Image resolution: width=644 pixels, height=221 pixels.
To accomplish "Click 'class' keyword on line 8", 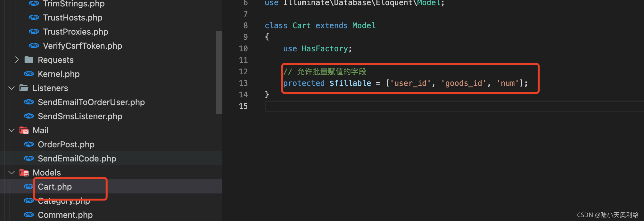I will [276, 26].
